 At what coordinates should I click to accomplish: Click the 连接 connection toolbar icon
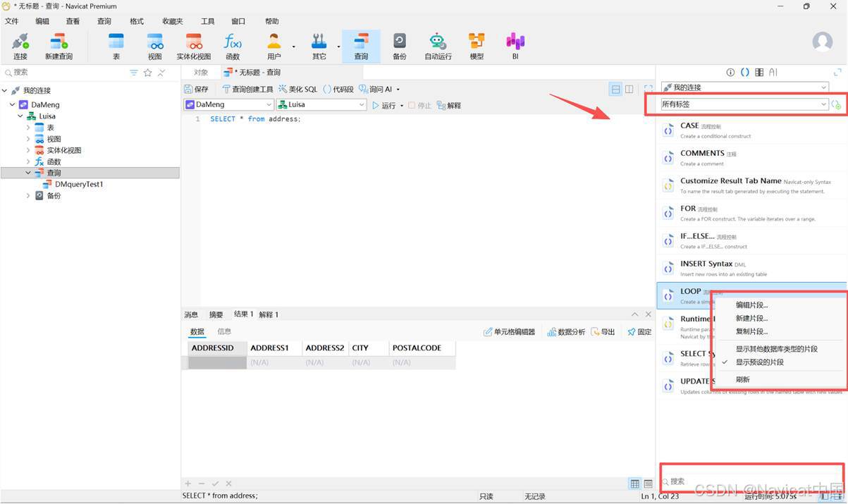[x=20, y=47]
